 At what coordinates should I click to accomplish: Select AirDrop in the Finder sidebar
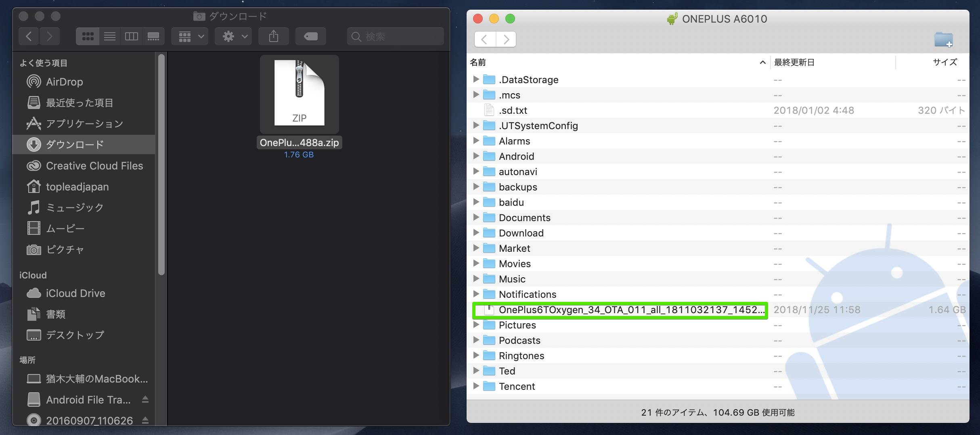click(64, 82)
